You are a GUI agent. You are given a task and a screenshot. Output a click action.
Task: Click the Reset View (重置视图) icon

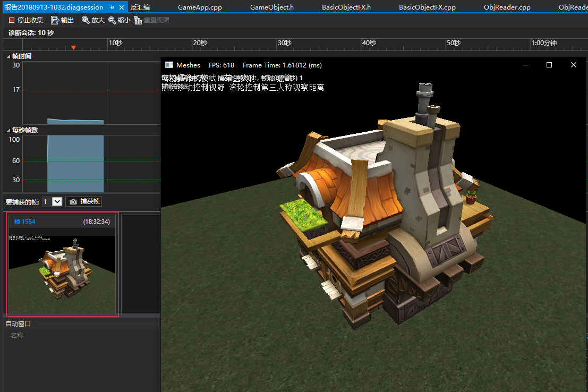point(138,20)
